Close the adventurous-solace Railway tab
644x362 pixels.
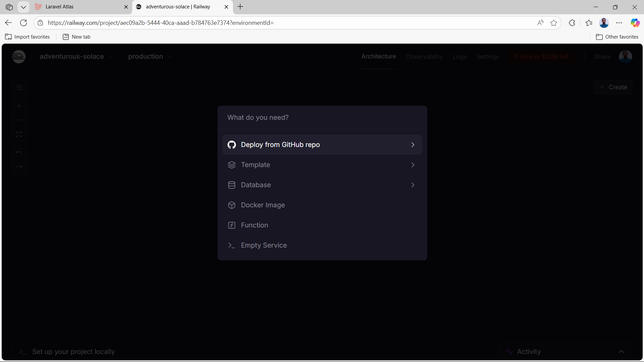pos(226,7)
